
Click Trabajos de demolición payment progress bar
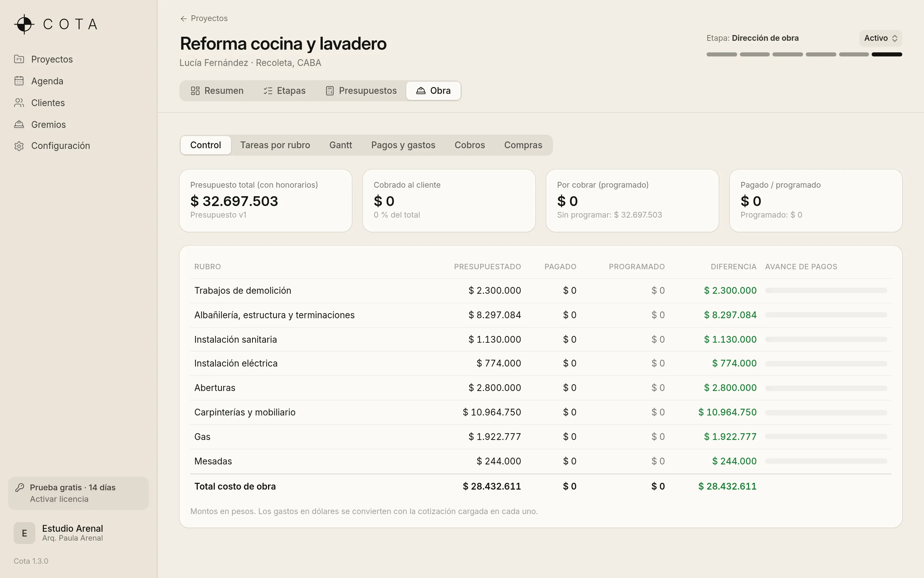[826, 290]
